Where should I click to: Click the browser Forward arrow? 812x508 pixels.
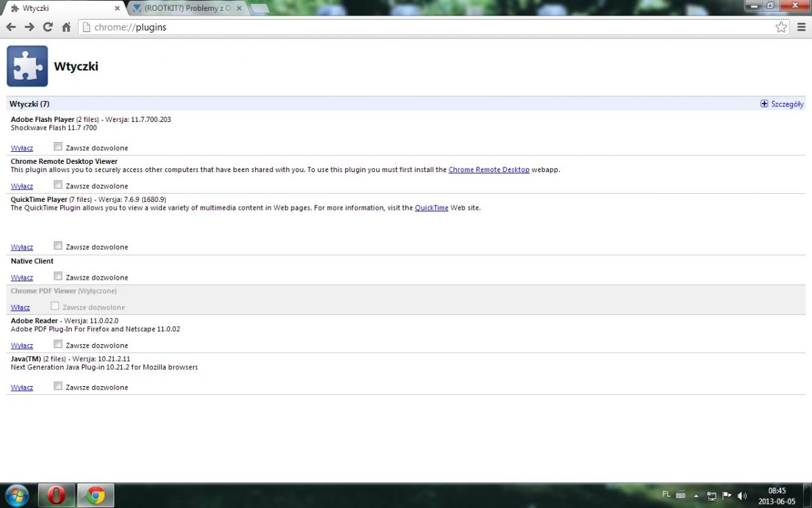pyautogui.click(x=29, y=27)
